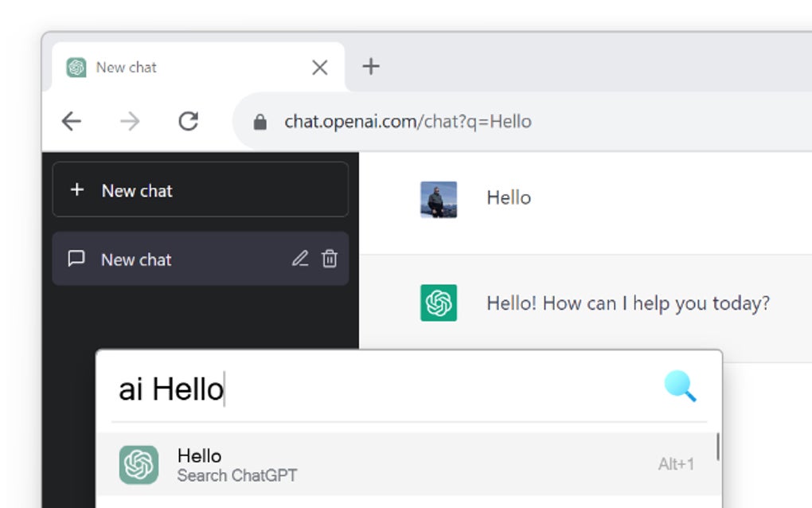Open site security info via the padlock icon
Viewport: 812px width, 508px height.
(x=259, y=121)
